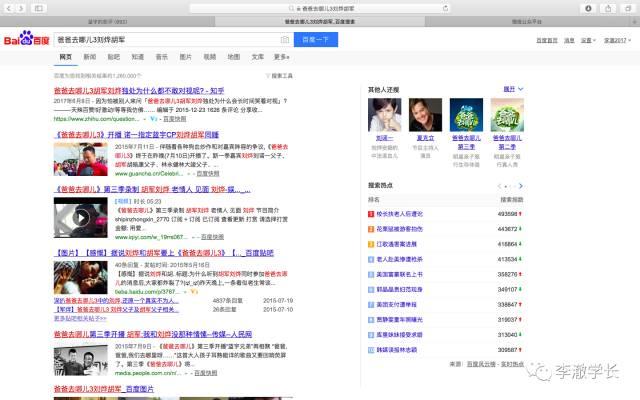Go to next page of 搜索热点
The height and width of the screenshot is (400, 640).
coord(520,186)
